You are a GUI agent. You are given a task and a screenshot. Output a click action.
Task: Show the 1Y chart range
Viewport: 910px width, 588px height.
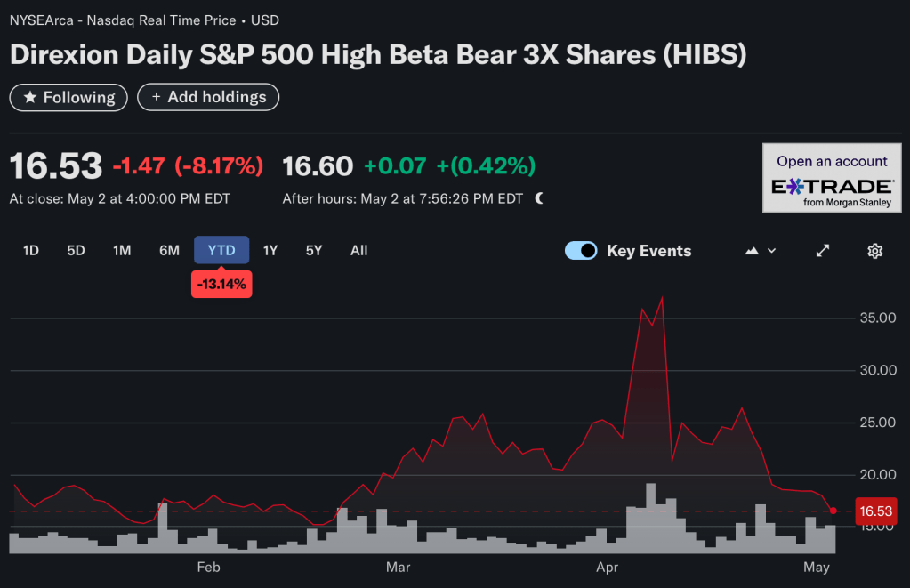click(270, 251)
